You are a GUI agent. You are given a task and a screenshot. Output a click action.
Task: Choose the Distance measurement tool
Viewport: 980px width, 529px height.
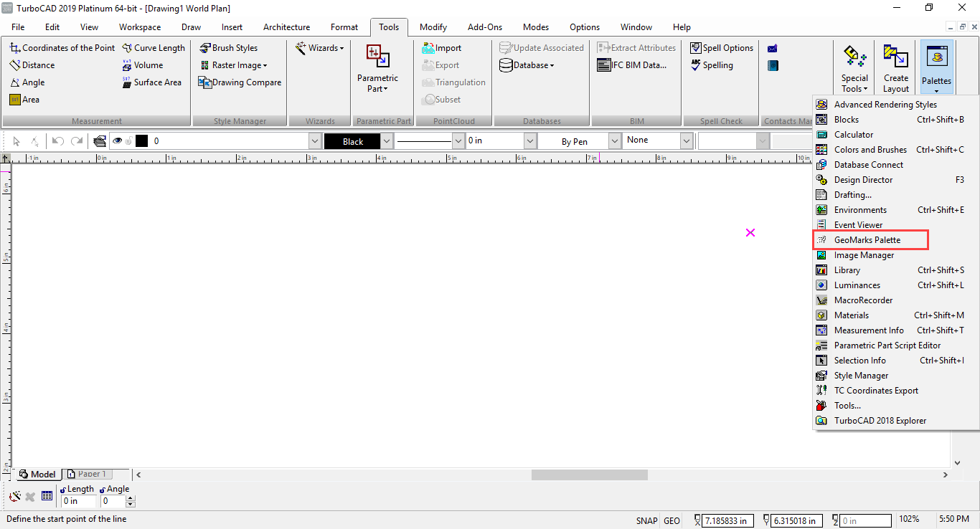pos(32,65)
